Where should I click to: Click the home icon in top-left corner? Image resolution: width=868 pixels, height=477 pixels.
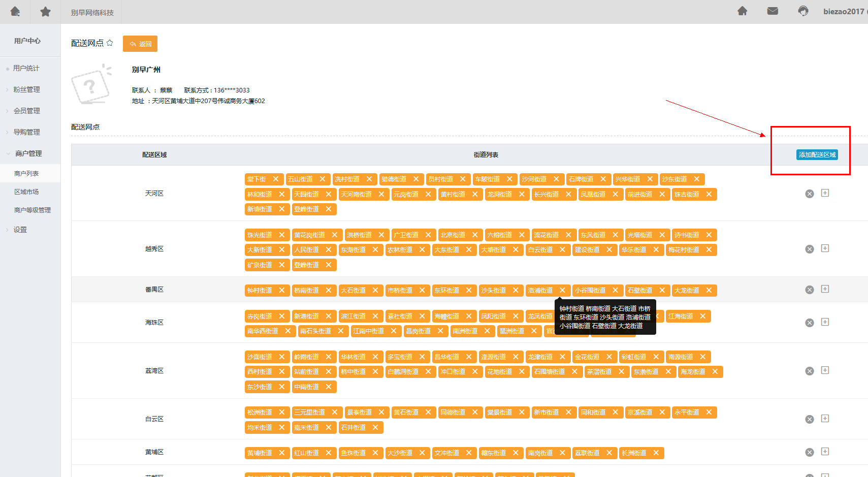coord(15,11)
